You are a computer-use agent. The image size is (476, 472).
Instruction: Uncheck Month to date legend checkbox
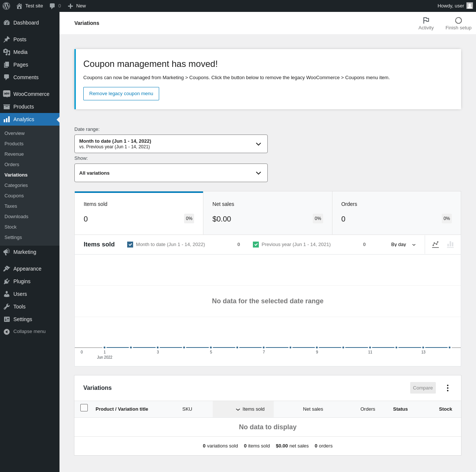[130, 245]
